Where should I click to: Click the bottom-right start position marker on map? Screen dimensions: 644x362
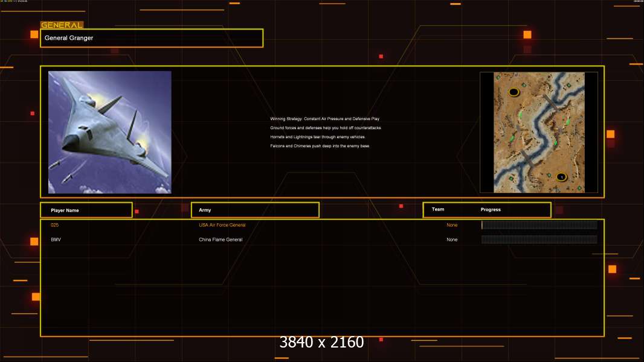point(561,177)
